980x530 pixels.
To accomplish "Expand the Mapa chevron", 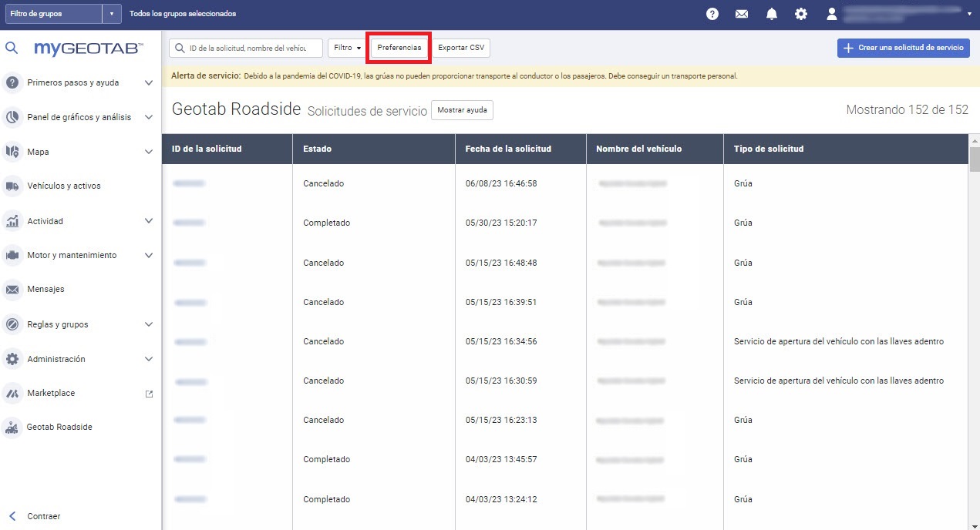I will [149, 152].
